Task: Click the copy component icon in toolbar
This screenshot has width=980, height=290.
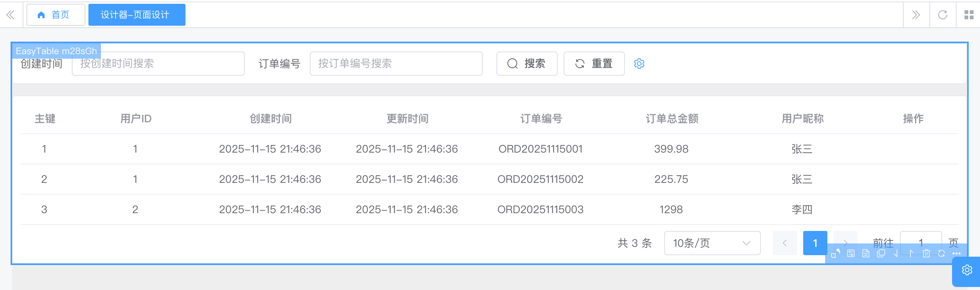Action: pos(881,253)
